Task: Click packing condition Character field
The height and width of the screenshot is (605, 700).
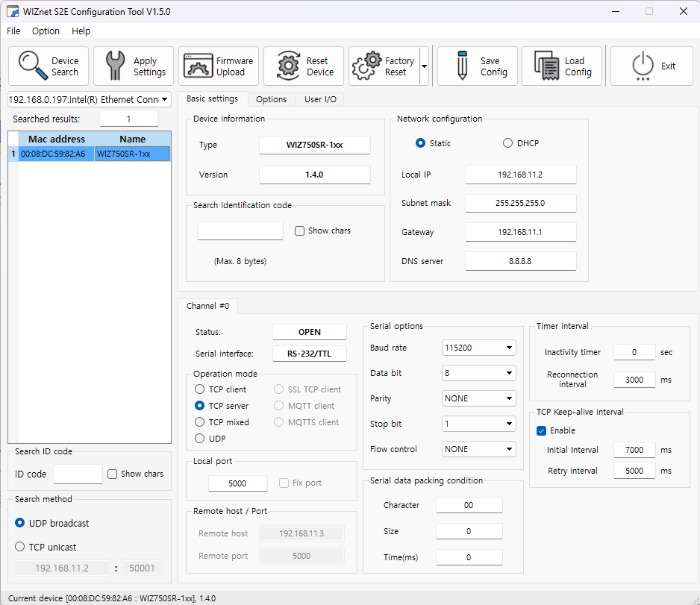Action: [469, 505]
